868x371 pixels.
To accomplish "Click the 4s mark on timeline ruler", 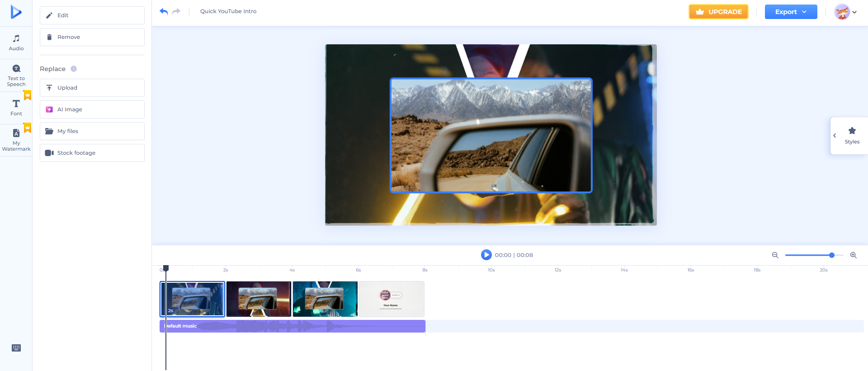I will 292,270.
